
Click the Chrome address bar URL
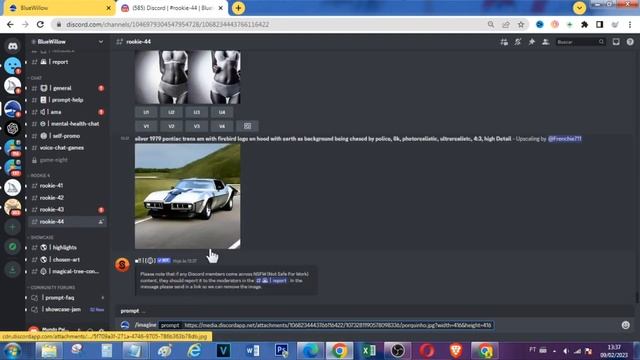(167, 24)
